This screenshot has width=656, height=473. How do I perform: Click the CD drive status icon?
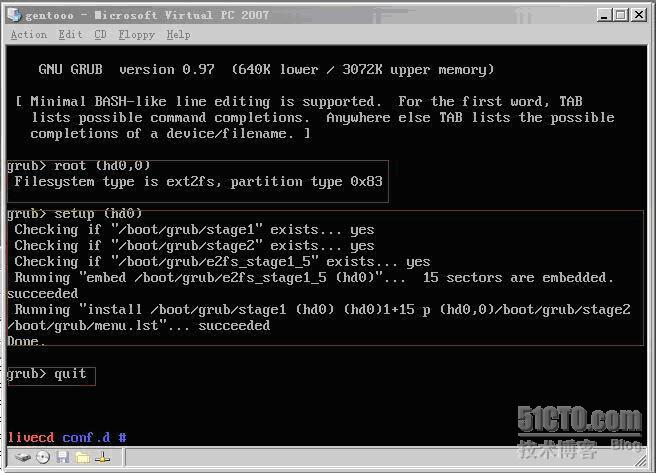43,458
